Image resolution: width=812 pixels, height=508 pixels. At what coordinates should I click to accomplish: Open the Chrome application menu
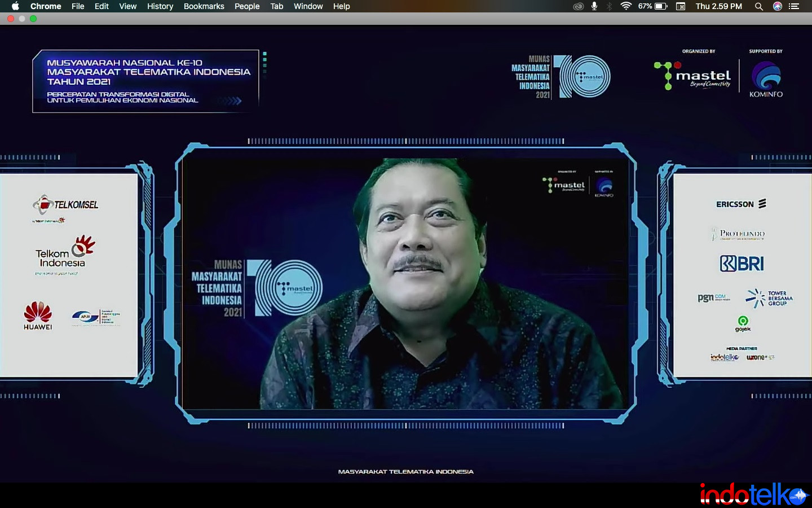46,6
